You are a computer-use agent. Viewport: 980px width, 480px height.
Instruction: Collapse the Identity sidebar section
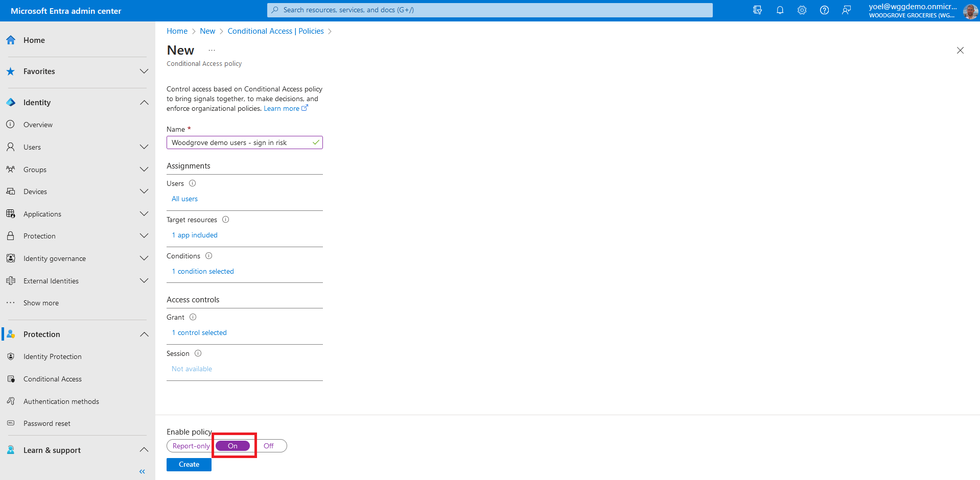(x=144, y=103)
